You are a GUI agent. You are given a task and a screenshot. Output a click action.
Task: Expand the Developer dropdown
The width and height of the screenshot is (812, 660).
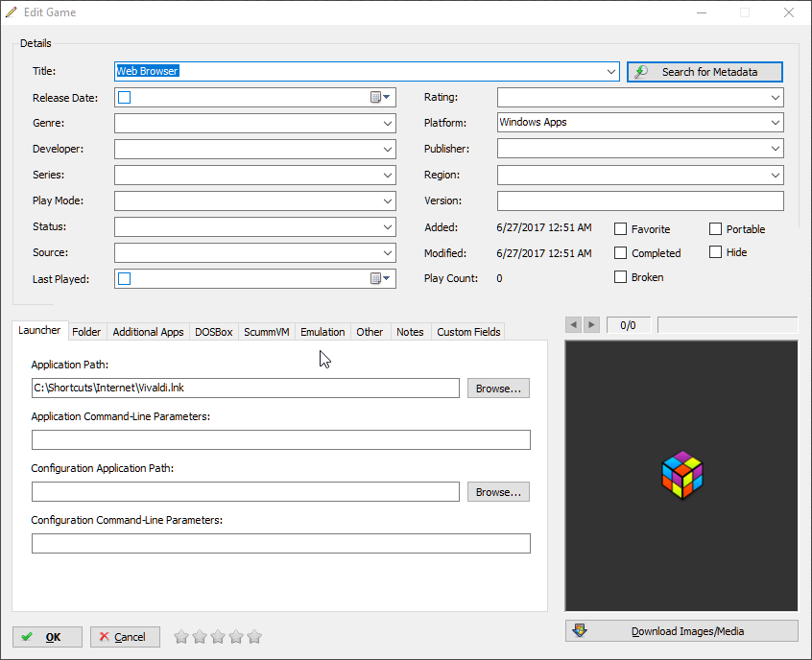click(387, 150)
